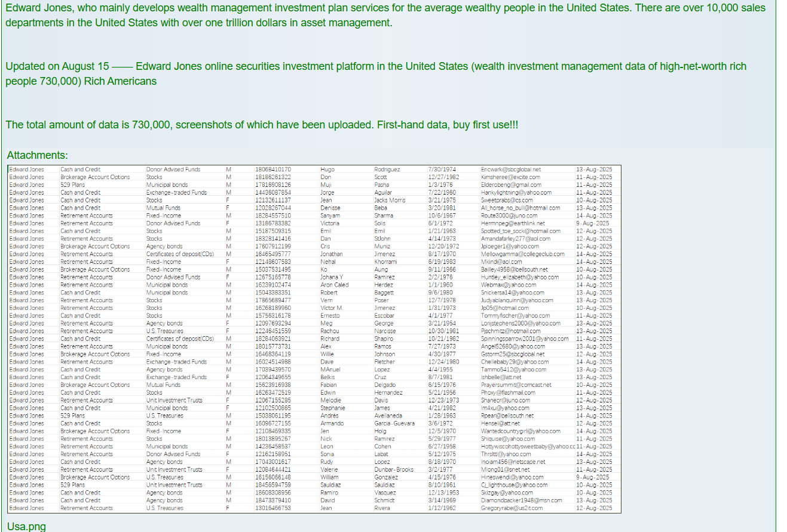Screen dimensions: 787x532
Task: Click 'Donor Advised Funds' in the first table row
Action: coord(173,170)
